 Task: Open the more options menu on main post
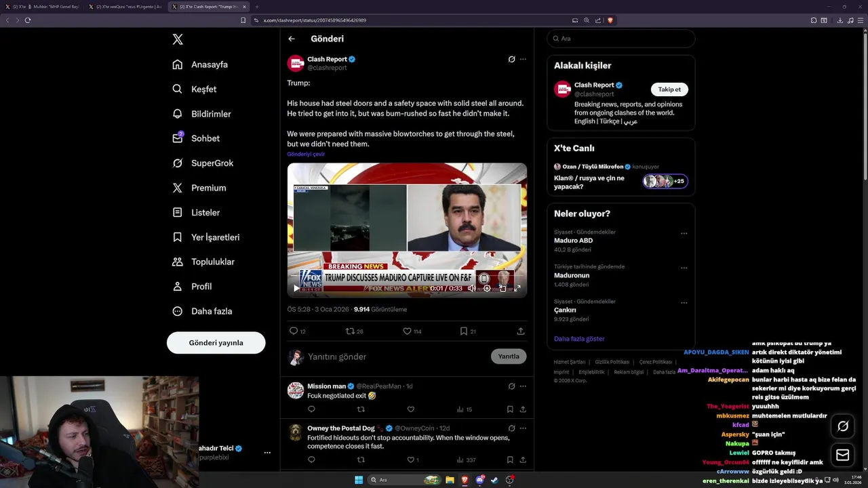coord(523,59)
